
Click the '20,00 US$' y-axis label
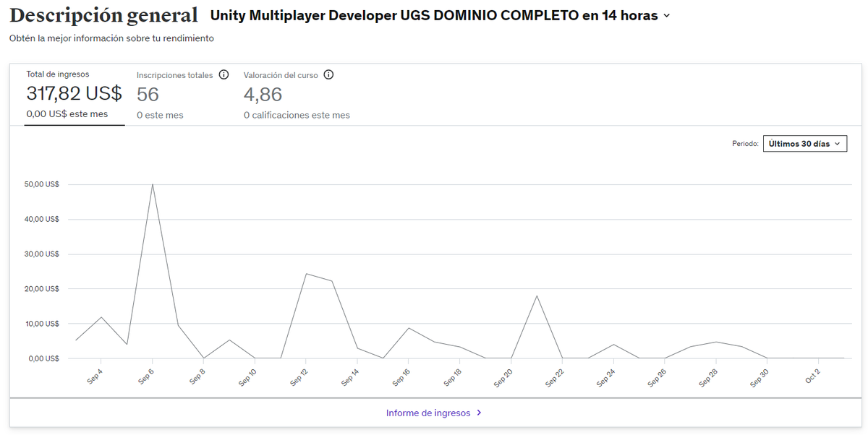42,288
